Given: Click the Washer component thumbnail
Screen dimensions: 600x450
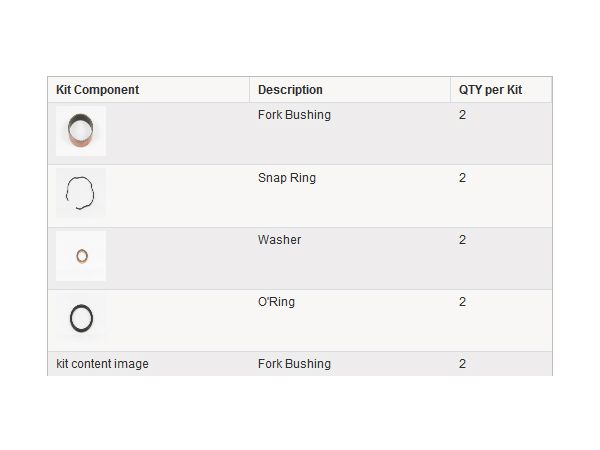Looking at the screenshot, I should pyautogui.click(x=81, y=256).
